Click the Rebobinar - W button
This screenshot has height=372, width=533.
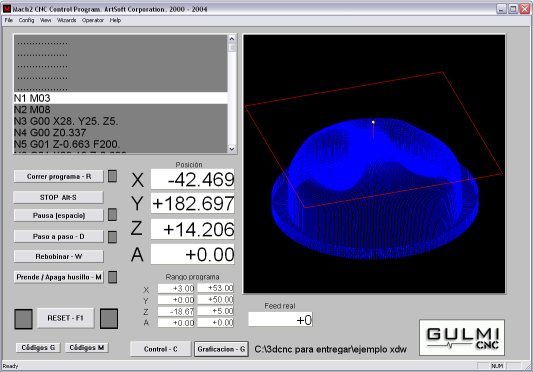coord(58,256)
